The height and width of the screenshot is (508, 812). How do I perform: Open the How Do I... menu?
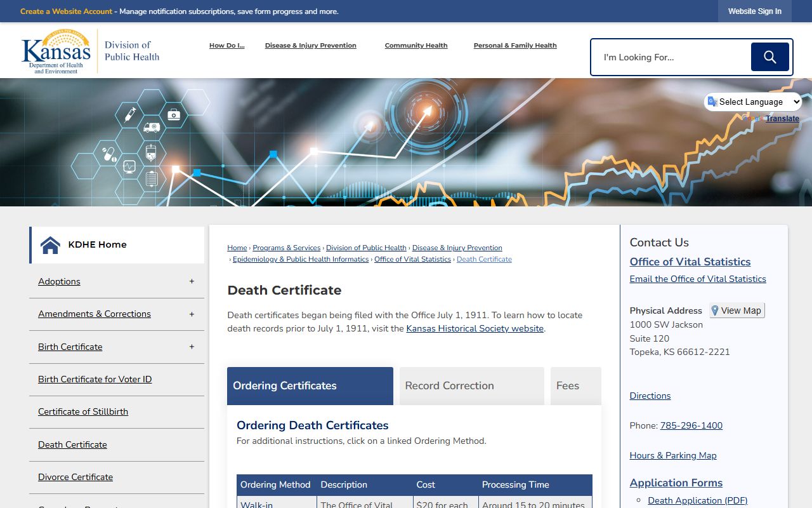(226, 46)
